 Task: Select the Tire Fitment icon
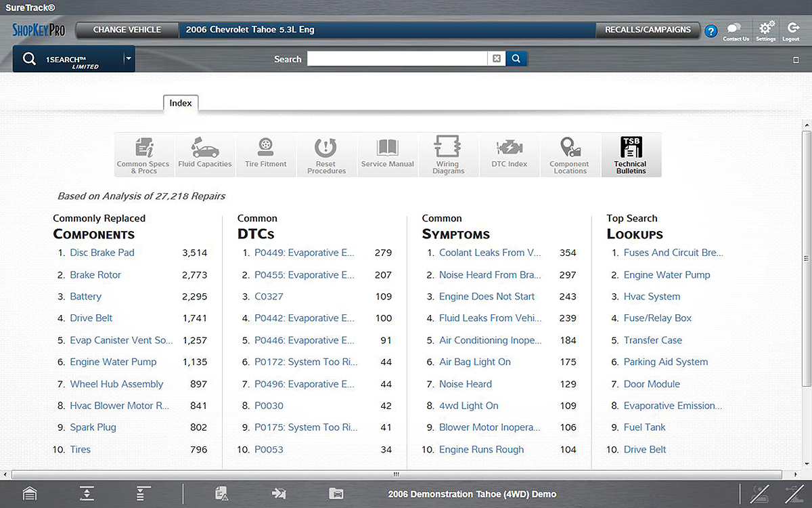point(266,155)
